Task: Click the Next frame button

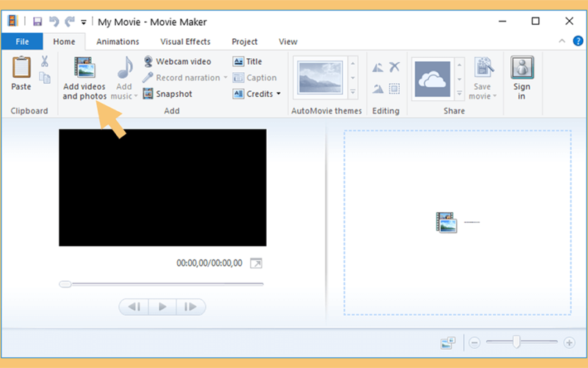Action: click(191, 307)
